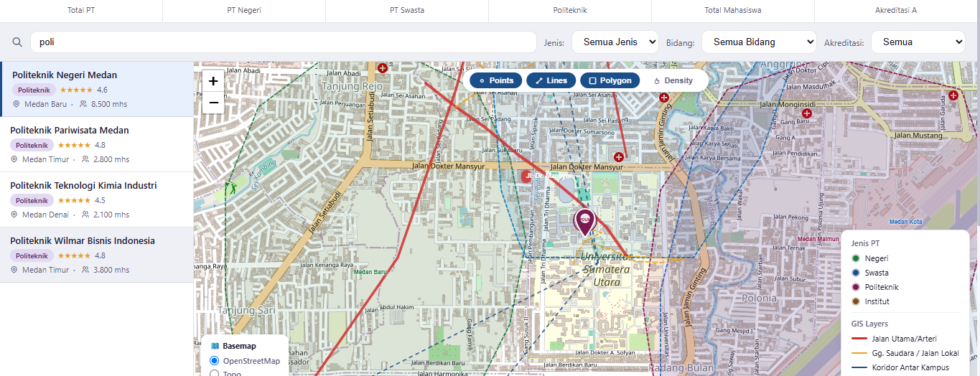This screenshot has height=376, width=980.
Task: Select the Total Mahasiswa stat tab
Action: point(733,11)
